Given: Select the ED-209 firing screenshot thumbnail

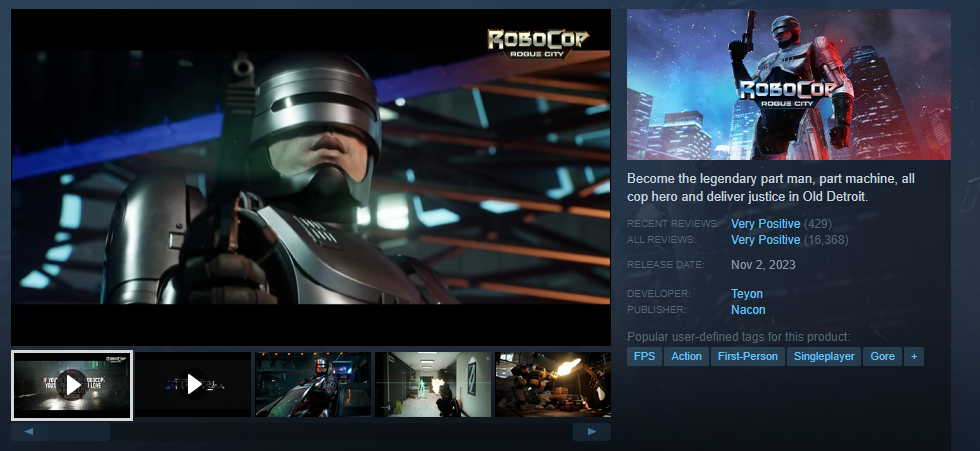Looking at the screenshot, I should (x=552, y=385).
